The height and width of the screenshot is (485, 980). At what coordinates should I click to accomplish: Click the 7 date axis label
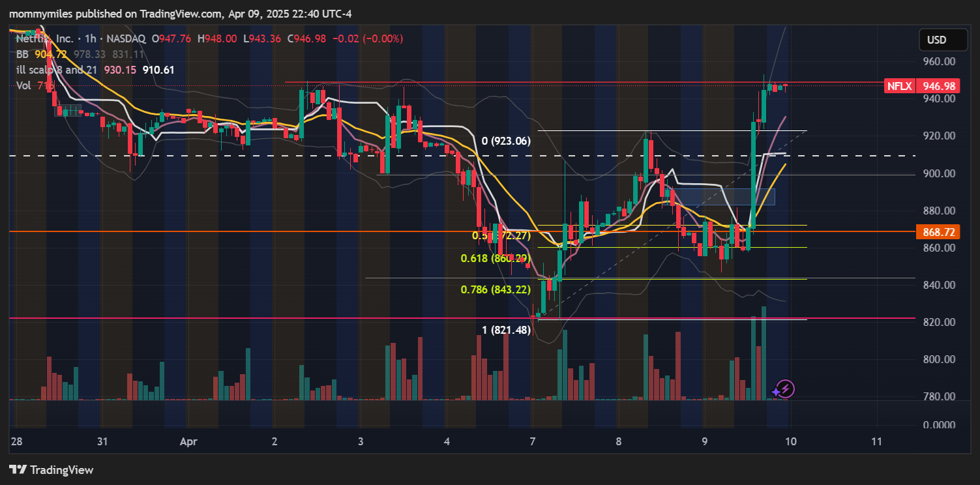tap(533, 442)
